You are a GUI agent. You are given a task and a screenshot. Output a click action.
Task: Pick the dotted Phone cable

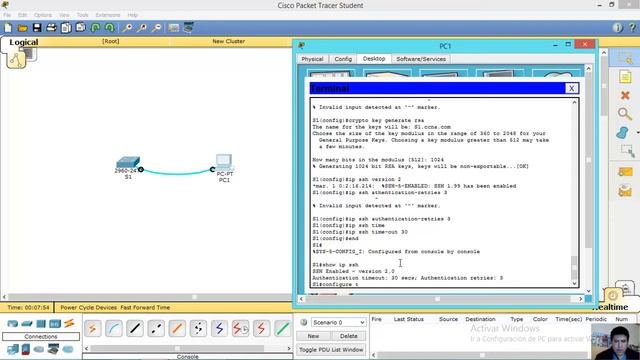(x=198, y=329)
